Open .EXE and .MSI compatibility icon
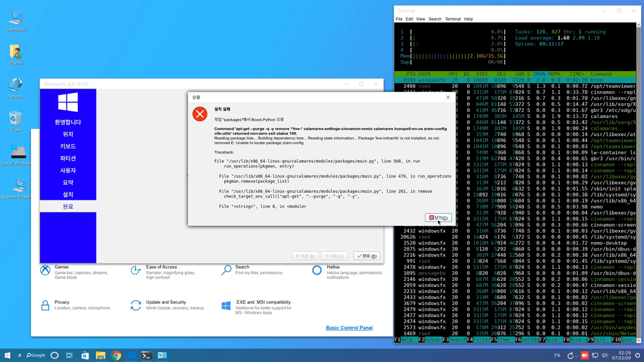644x362 pixels. tap(226, 306)
